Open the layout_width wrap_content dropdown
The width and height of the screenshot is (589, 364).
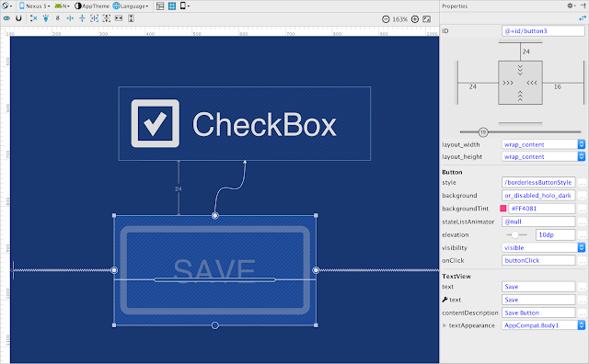543,144
